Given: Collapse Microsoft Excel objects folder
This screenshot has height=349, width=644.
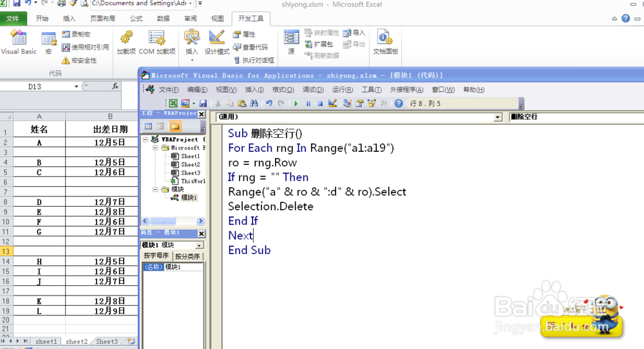Looking at the screenshot, I should coord(156,148).
